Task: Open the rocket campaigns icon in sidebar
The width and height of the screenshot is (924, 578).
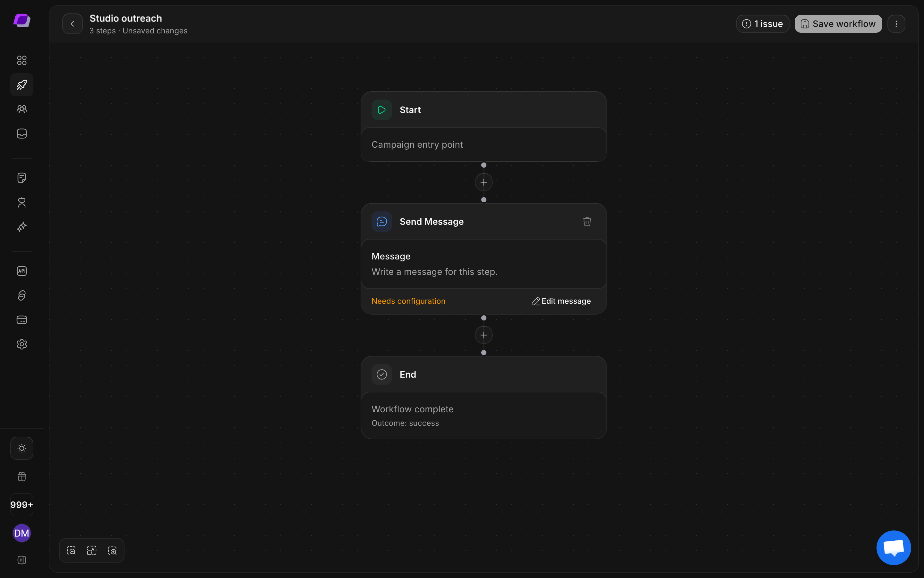Action: pos(22,85)
